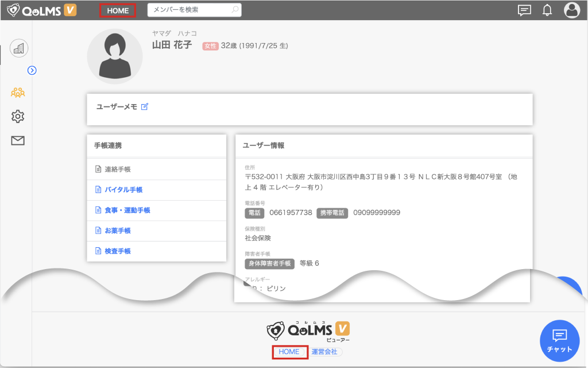Edit user memo with pencil icon

[x=145, y=106]
